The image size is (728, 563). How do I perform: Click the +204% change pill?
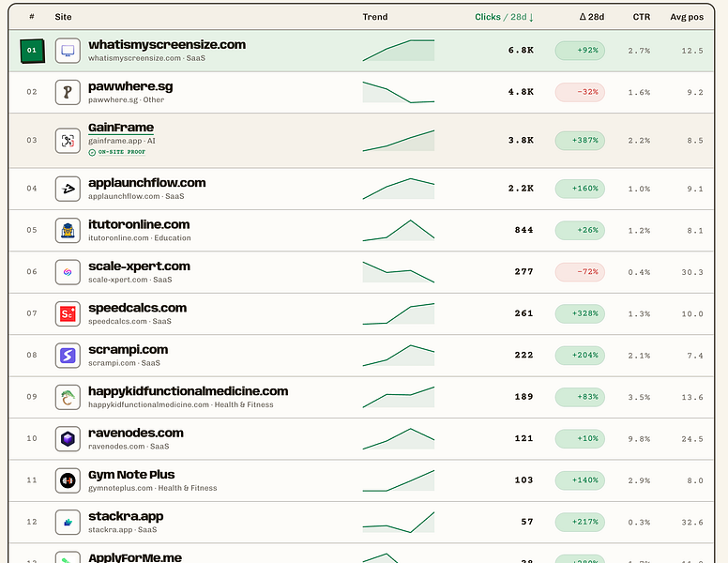pos(580,356)
